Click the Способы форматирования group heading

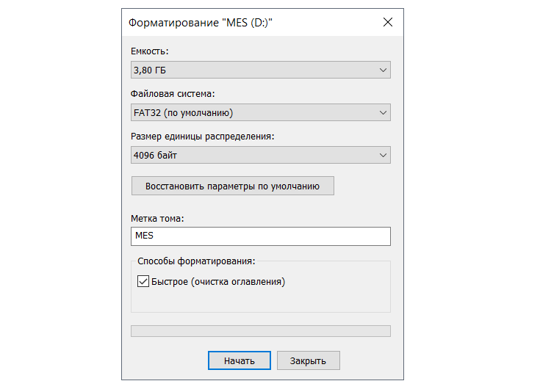[196, 261]
